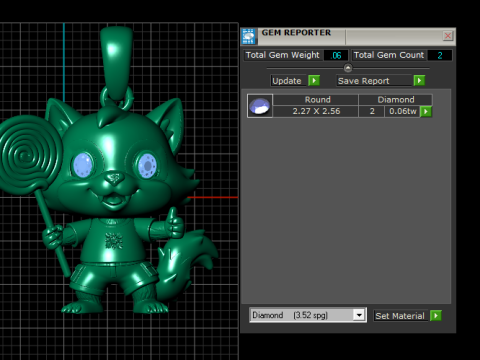
Task: Click the Total Gem Count label
Action: (x=389, y=55)
